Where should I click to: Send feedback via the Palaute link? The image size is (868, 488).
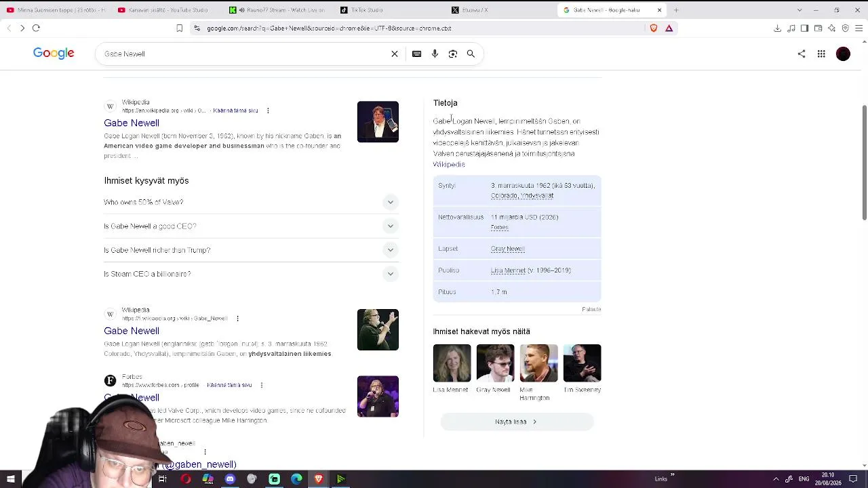[x=591, y=309]
